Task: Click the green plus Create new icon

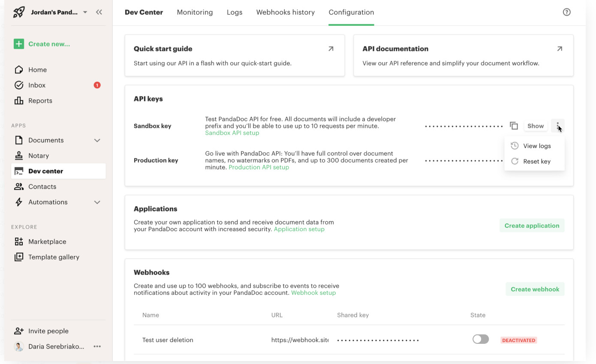Action: tap(18, 44)
